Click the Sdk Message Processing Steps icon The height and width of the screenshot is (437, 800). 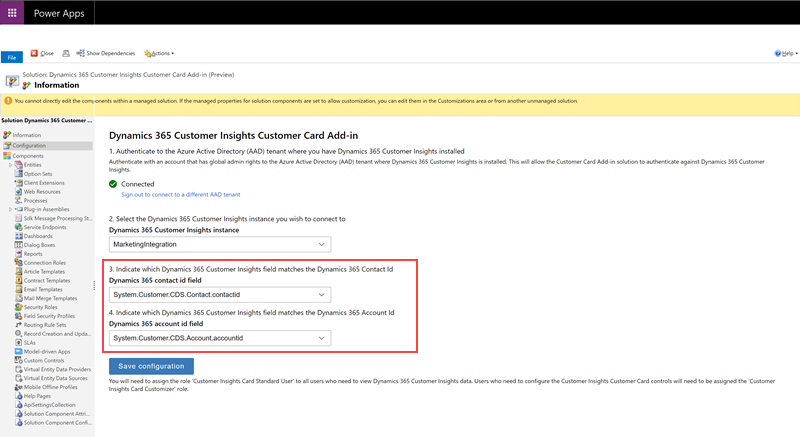[x=19, y=218]
